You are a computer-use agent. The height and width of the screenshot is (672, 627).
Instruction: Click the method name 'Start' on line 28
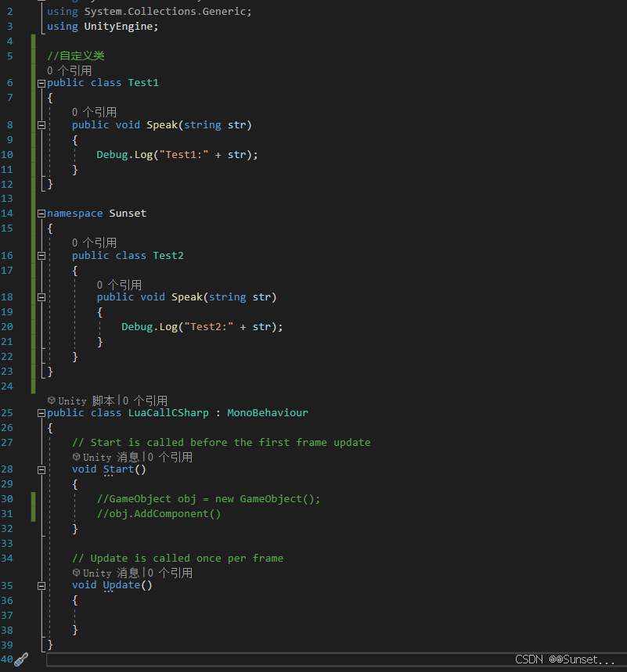point(118,469)
